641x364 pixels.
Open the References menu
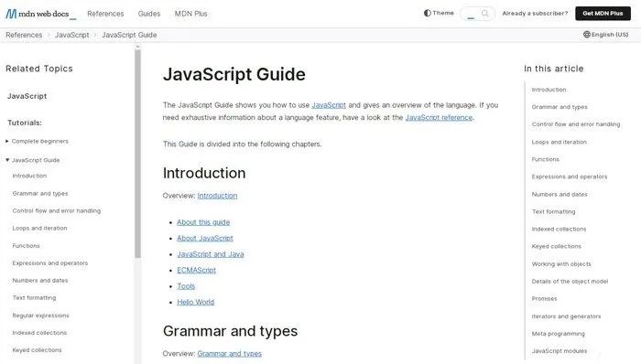point(105,14)
